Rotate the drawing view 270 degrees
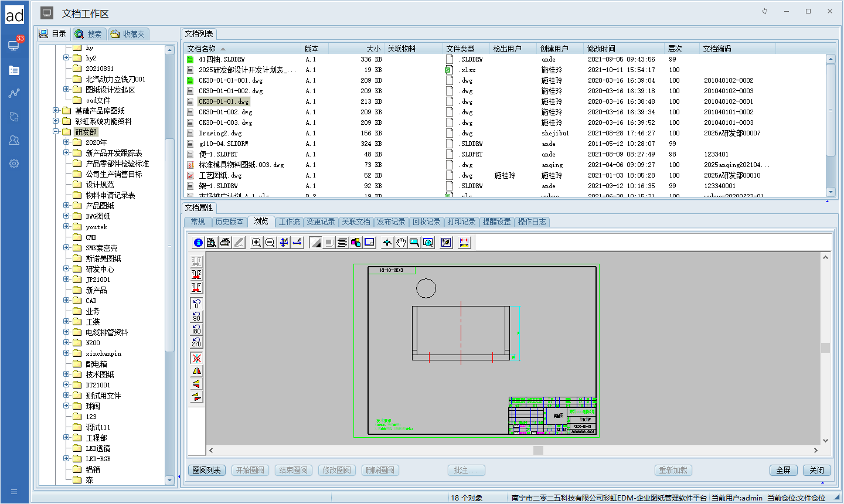Screen dimensions: 844x504 click(x=196, y=342)
